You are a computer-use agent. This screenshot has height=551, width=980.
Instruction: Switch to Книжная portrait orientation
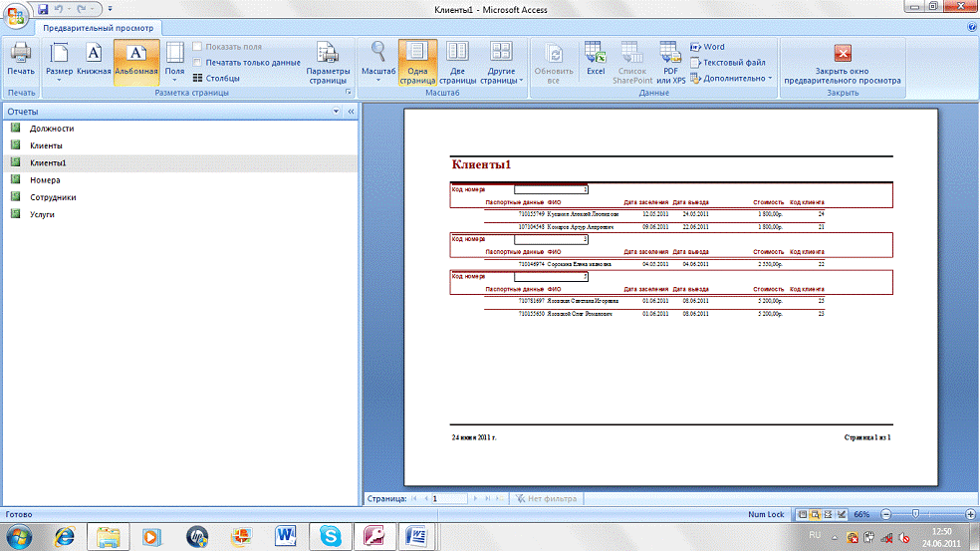94,62
